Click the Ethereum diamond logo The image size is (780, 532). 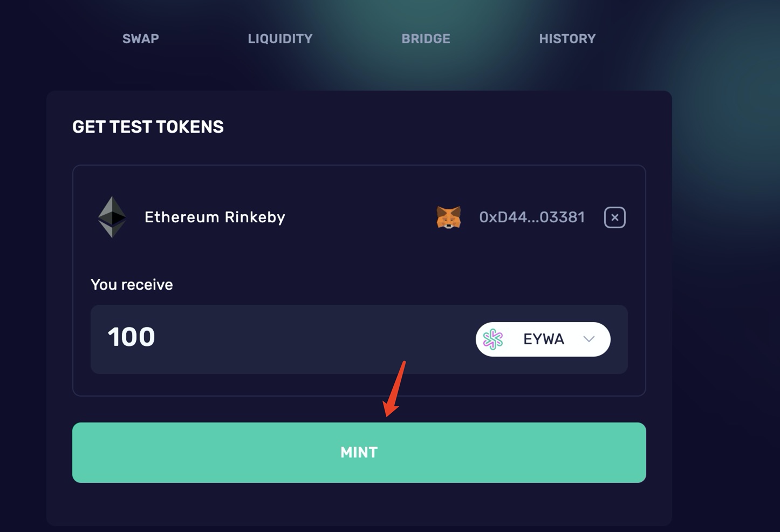pyautogui.click(x=112, y=217)
